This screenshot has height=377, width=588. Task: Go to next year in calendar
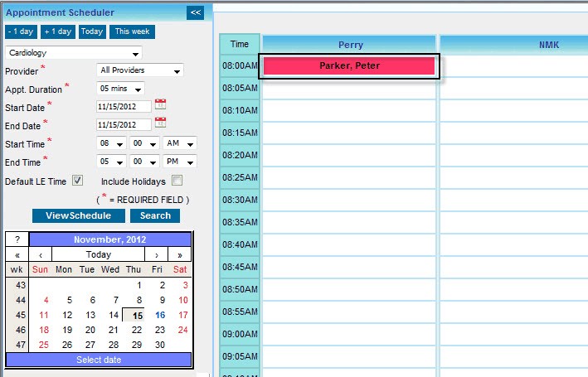point(180,254)
